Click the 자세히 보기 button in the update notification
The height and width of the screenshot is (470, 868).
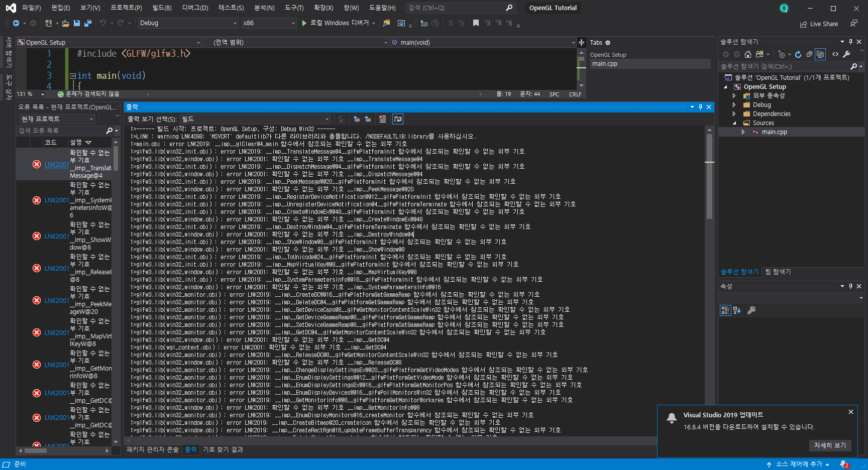point(830,445)
